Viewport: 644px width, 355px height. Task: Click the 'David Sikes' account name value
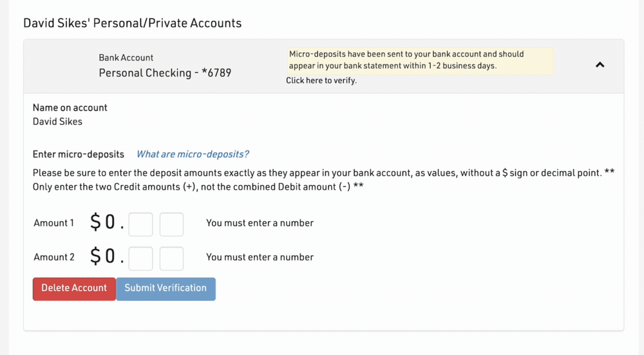click(57, 122)
